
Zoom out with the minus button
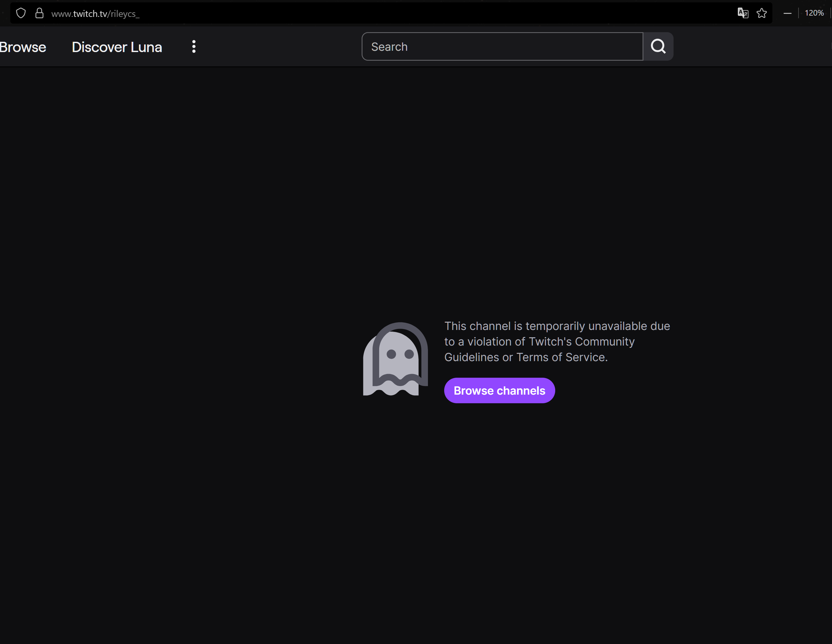(788, 13)
